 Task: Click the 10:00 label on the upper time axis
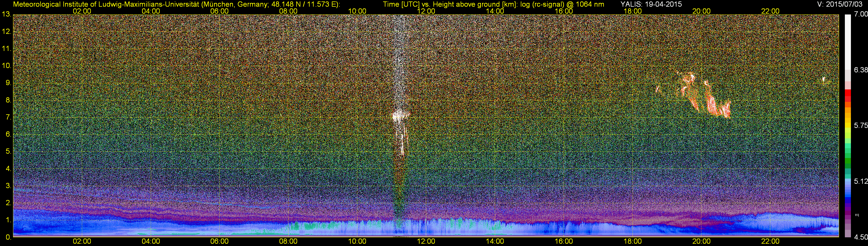coord(357,11)
